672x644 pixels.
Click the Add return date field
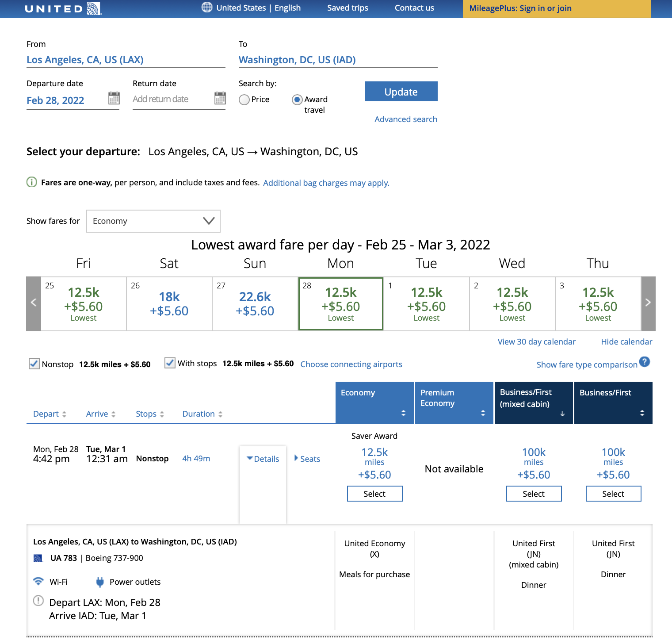172,100
